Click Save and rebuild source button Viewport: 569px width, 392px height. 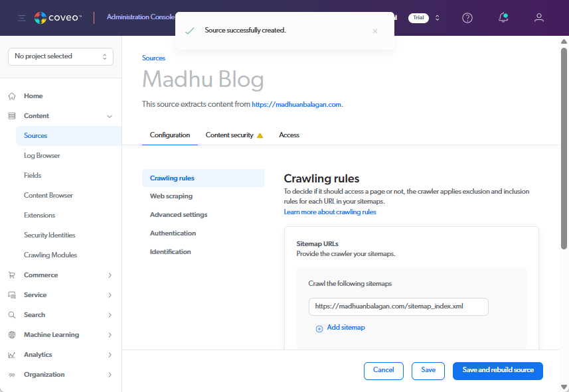coord(497,370)
